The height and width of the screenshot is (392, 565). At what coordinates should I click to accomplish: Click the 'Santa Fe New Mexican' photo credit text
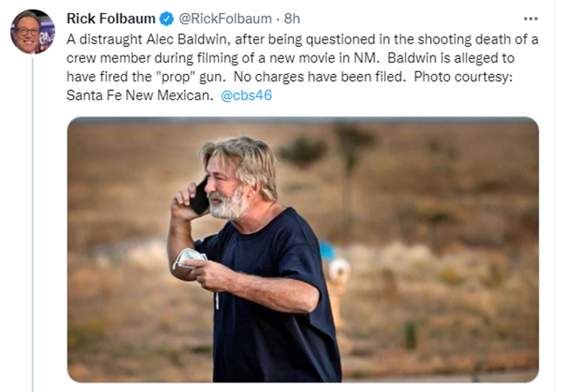(138, 95)
